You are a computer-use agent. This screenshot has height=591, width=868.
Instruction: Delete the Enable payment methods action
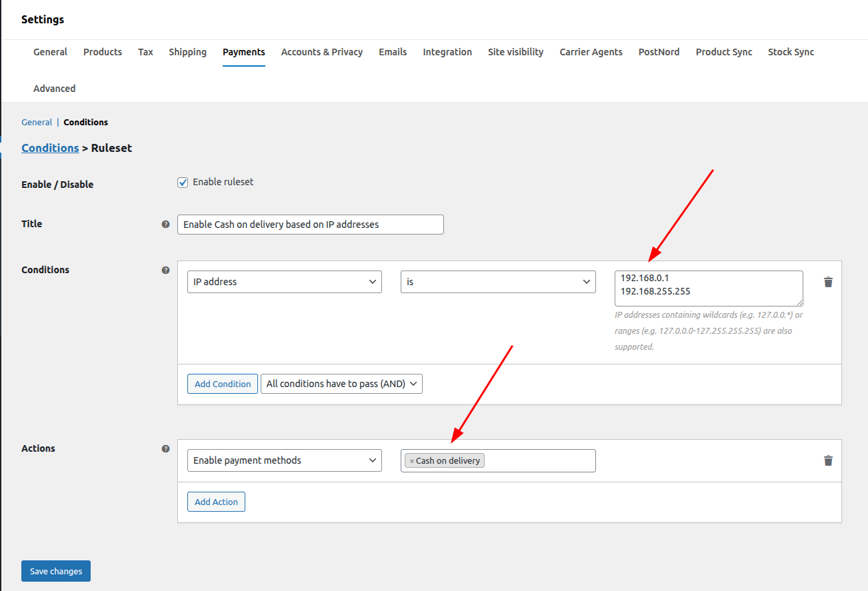(828, 460)
